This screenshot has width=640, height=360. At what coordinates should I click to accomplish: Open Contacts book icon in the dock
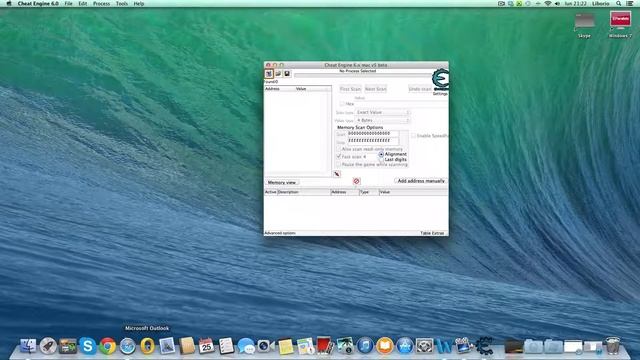(x=187, y=346)
